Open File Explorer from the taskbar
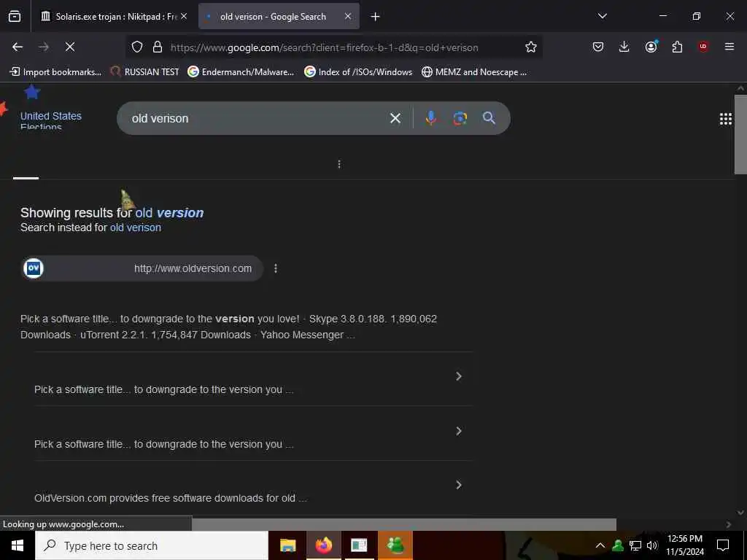Image resolution: width=747 pixels, height=560 pixels. coord(287,545)
